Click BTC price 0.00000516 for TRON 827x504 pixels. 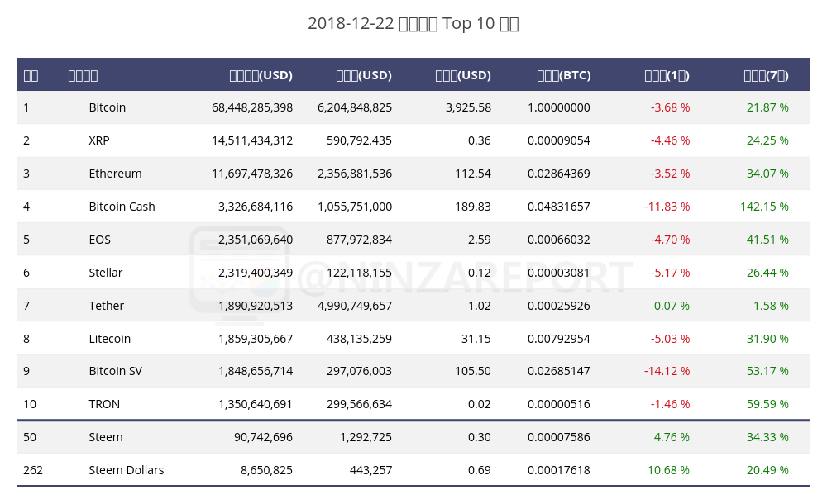(x=558, y=404)
